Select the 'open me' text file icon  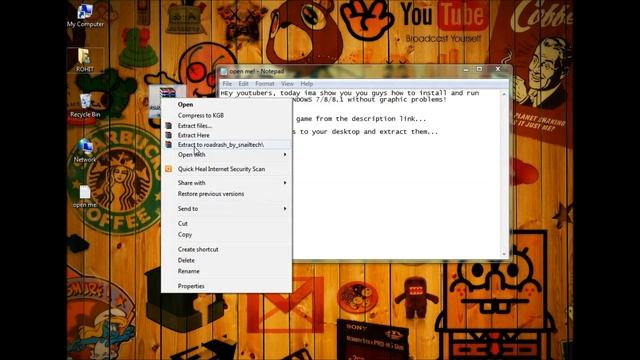[x=85, y=196]
